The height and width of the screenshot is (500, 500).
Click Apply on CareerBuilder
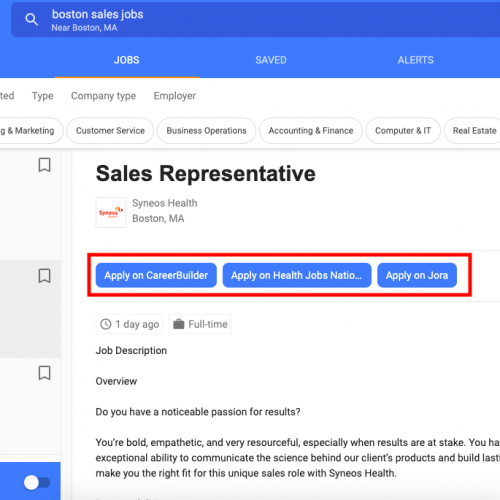(x=156, y=275)
